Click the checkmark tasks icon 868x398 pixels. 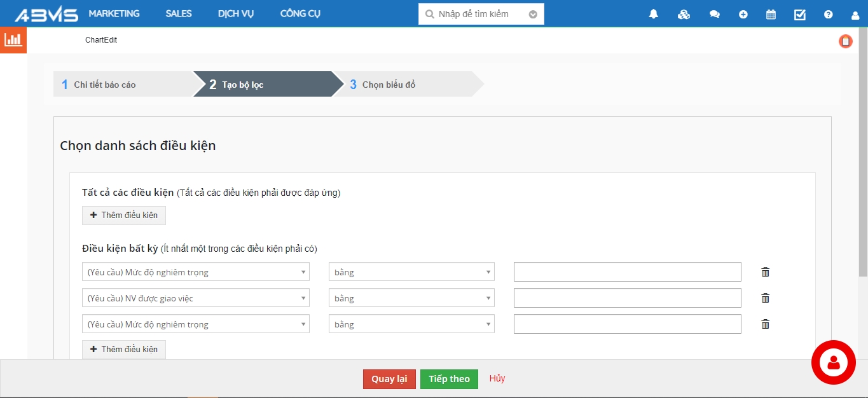(800, 14)
